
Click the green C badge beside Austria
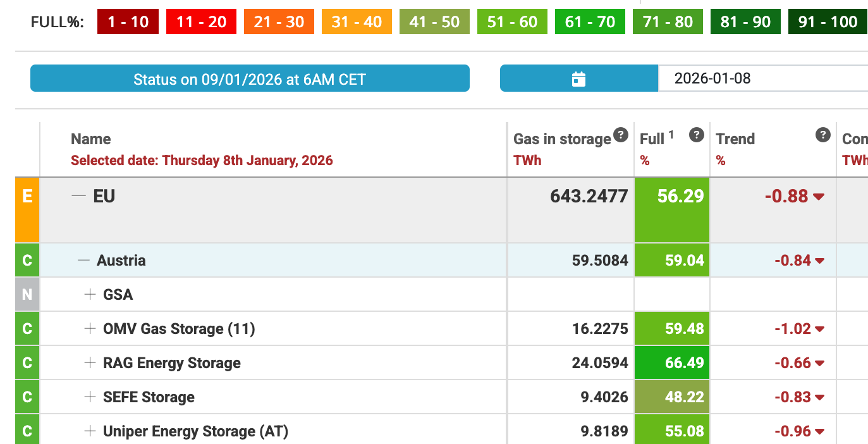coord(27,260)
